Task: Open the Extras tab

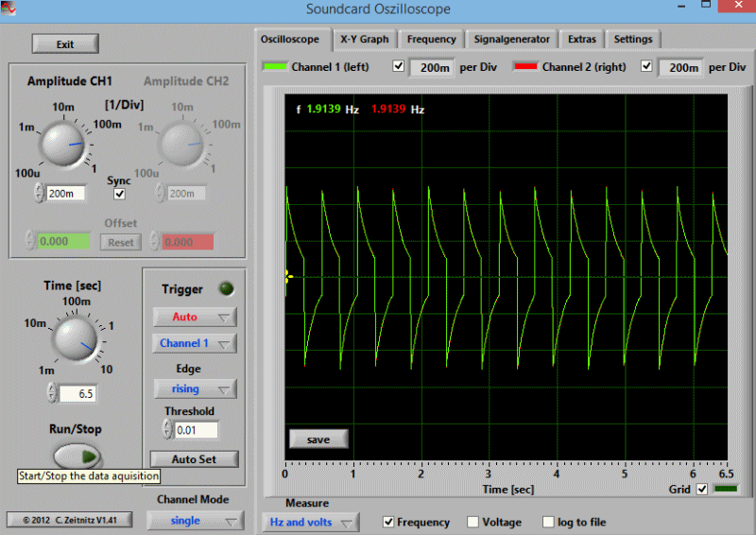Action: click(581, 39)
